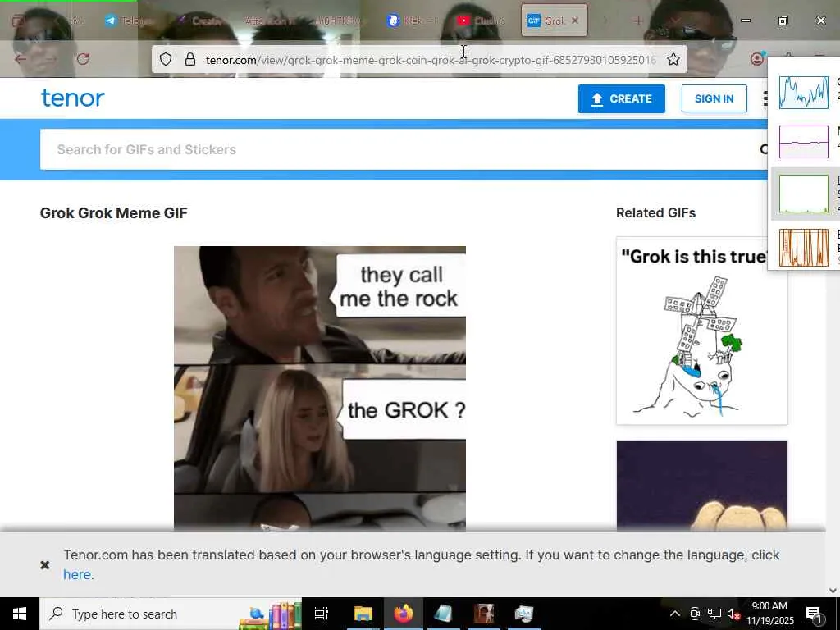Open a new tab with the plus button
The image size is (840, 630).
click(638, 21)
